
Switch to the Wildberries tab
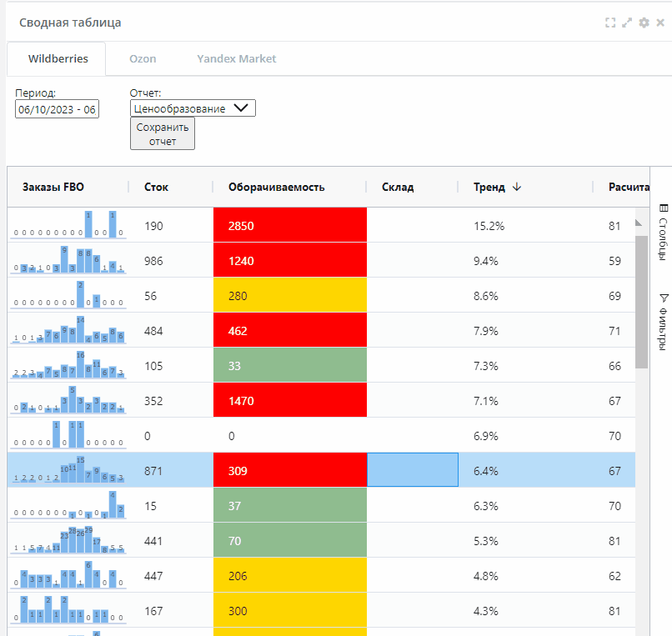58,58
